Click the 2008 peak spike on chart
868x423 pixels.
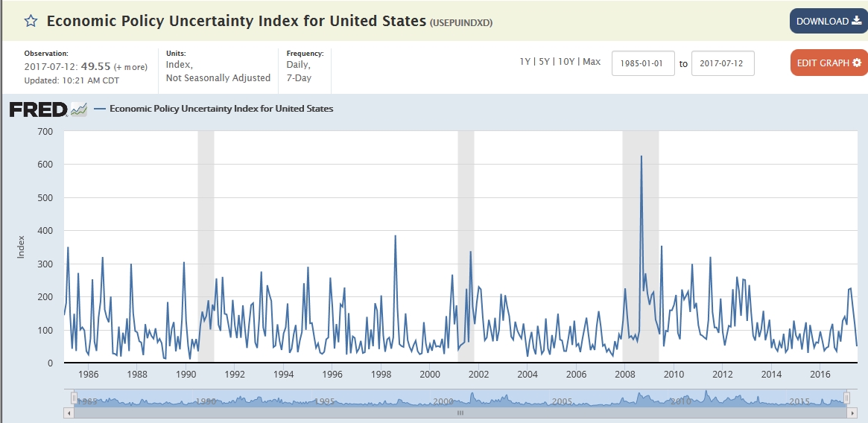click(641, 157)
